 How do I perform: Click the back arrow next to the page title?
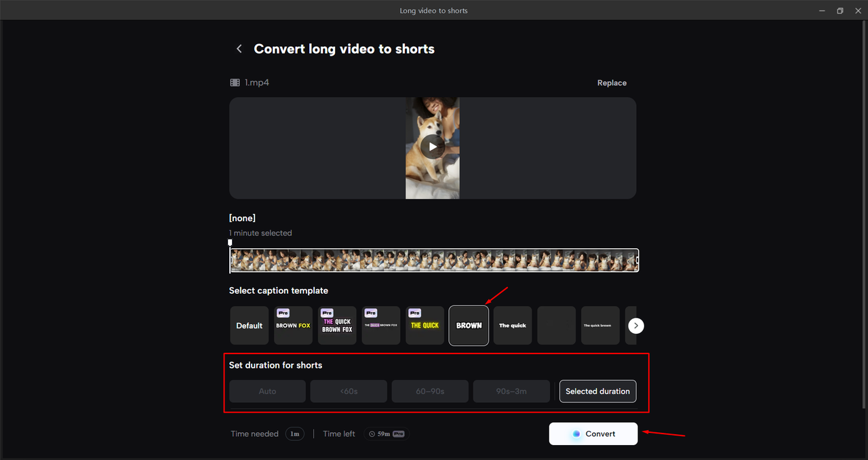(x=239, y=48)
